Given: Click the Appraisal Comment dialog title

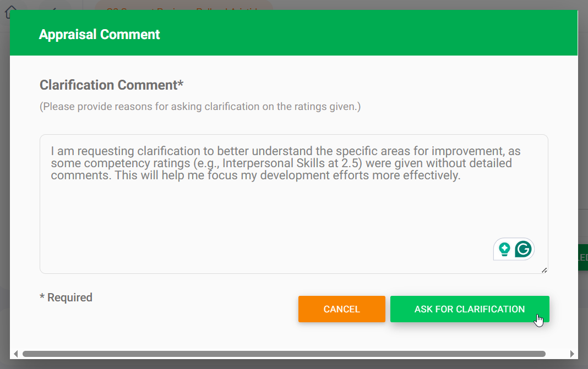Looking at the screenshot, I should click(100, 35).
